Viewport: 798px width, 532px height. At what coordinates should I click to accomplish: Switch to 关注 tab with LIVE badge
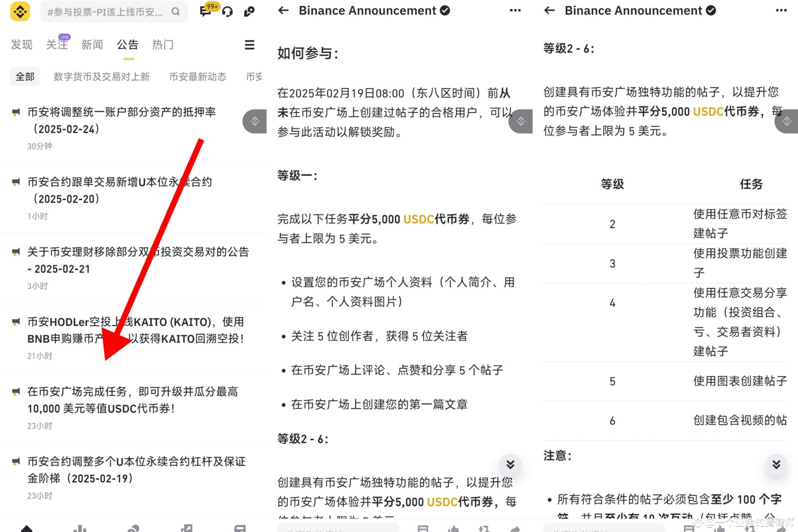57,45
